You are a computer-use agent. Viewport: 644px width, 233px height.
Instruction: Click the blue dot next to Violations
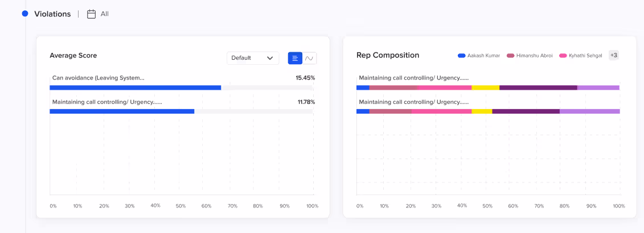[25, 14]
